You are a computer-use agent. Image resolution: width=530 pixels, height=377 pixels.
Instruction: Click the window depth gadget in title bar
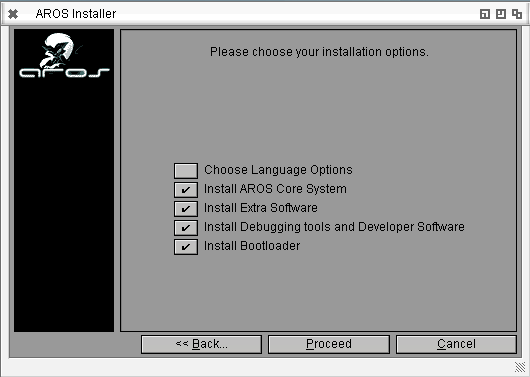[517, 14]
